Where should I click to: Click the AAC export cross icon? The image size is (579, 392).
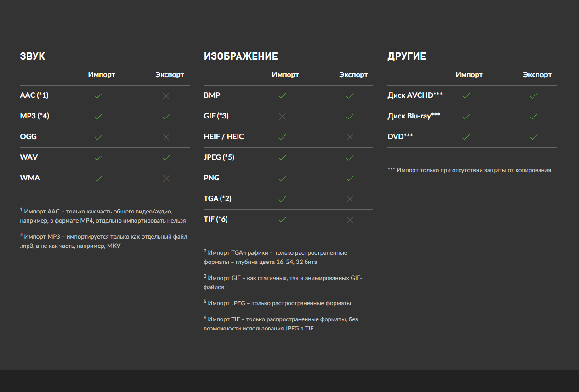[x=166, y=96]
